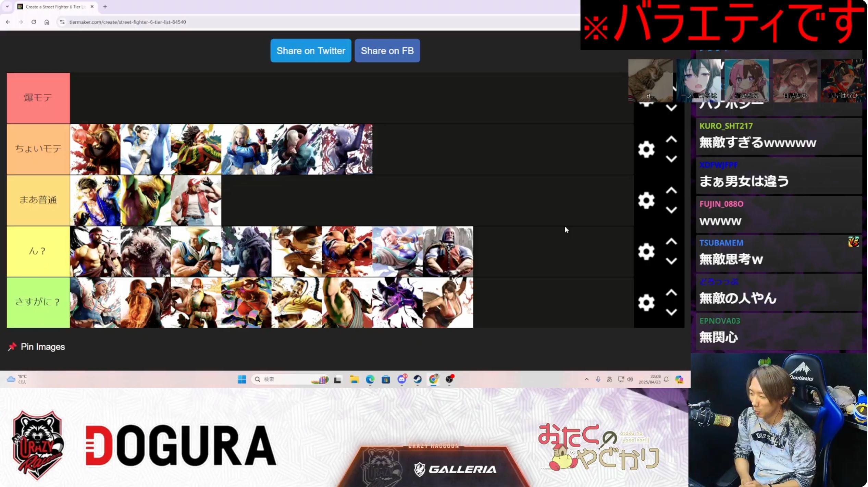Select Cammy thumbnail in ちょいモテ row
Image resolution: width=868 pixels, height=487 pixels.
coord(246,149)
